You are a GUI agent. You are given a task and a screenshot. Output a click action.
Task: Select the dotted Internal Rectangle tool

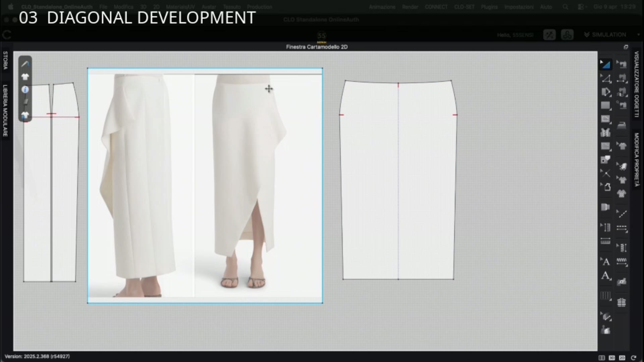(605, 146)
